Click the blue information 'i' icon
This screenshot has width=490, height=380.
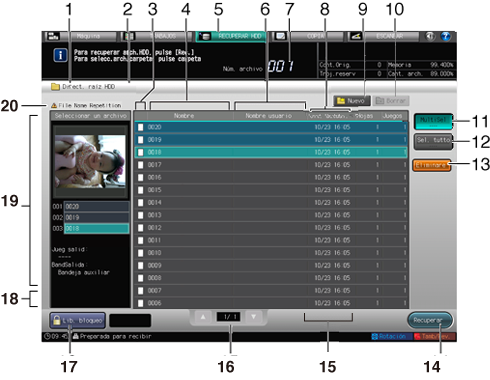tap(60, 55)
